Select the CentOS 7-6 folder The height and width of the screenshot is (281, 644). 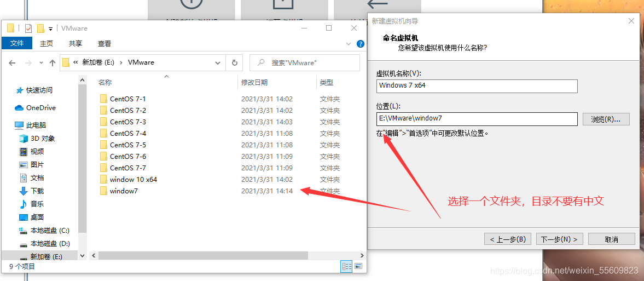(x=127, y=156)
